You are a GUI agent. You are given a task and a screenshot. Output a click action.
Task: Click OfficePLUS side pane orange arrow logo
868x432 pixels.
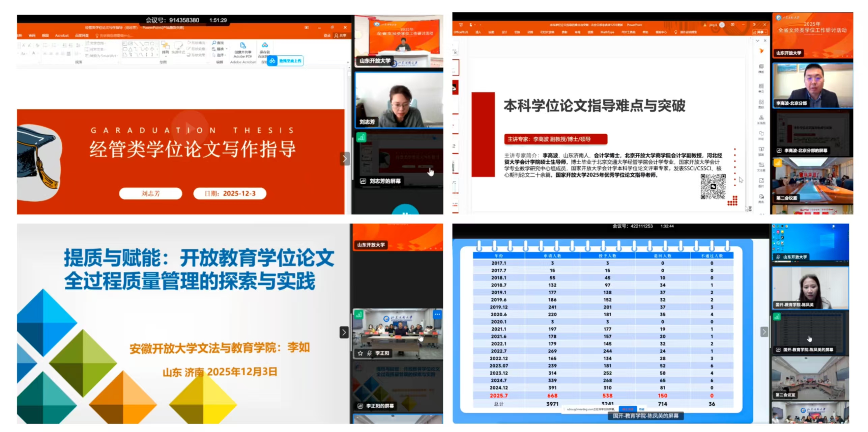click(761, 51)
